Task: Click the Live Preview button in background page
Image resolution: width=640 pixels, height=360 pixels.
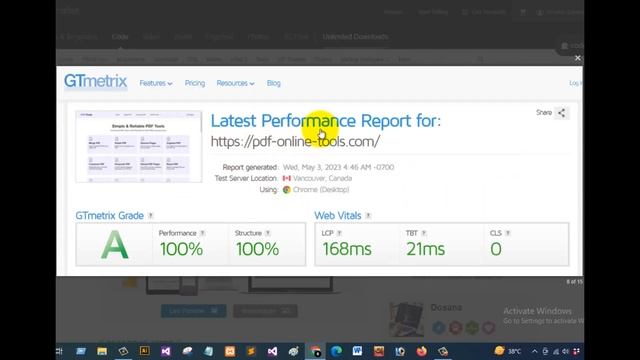Action: [x=193, y=311]
